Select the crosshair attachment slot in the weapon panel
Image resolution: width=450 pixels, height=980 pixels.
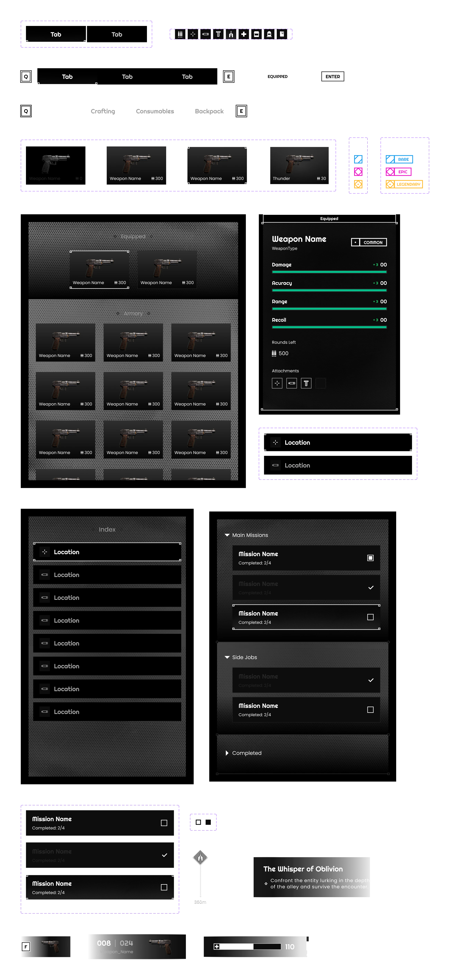[277, 383]
